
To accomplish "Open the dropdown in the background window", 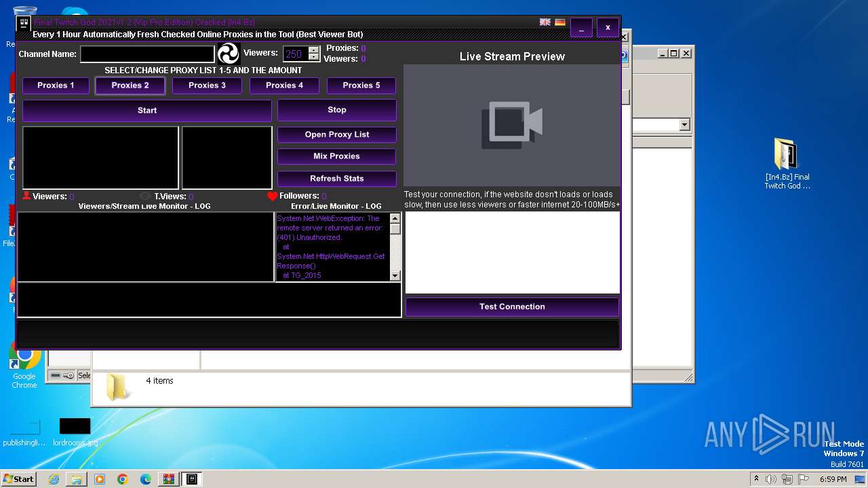I will click(684, 125).
